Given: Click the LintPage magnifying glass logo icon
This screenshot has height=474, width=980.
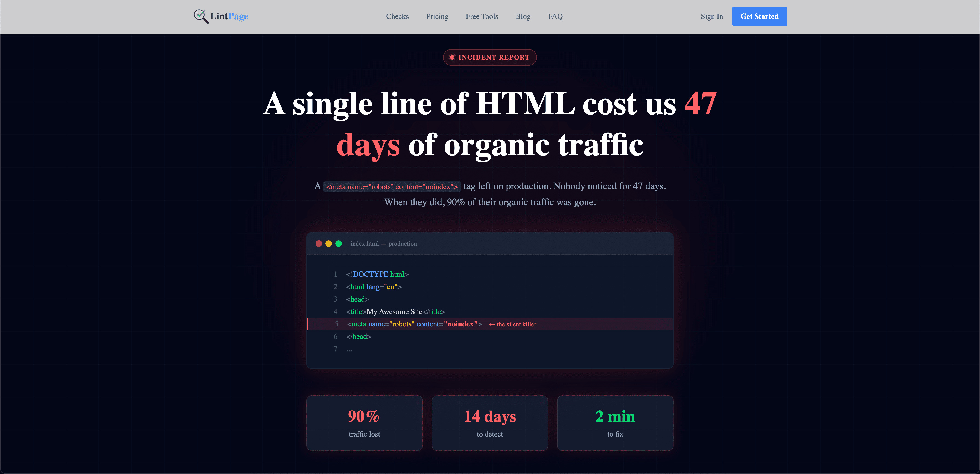Looking at the screenshot, I should (x=200, y=15).
